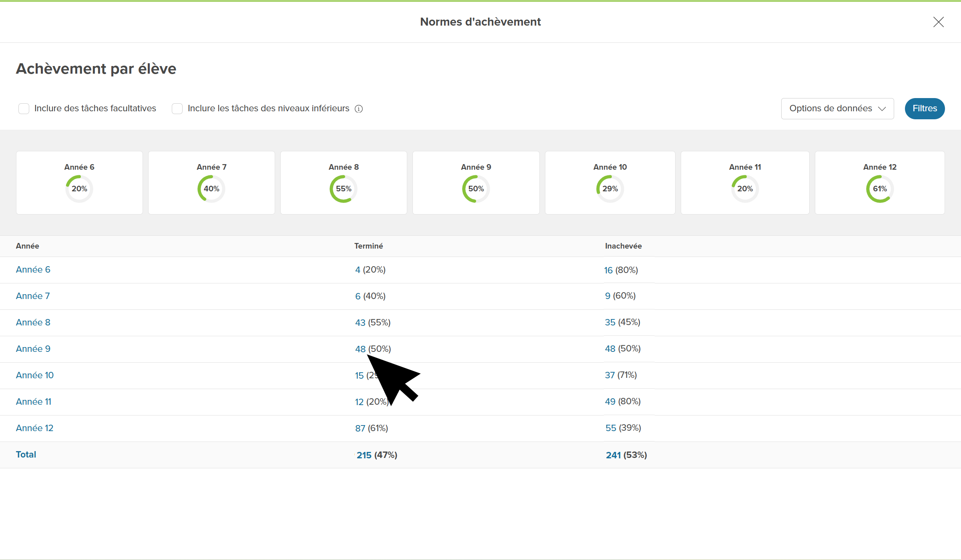961x560 pixels.
Task: Open the Options de données dropdown
Action: pos(837,108)
